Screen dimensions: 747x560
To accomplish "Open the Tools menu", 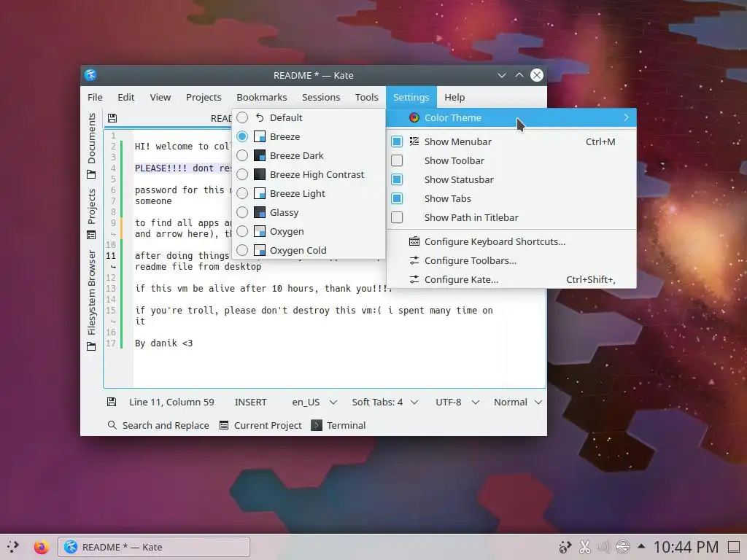I will coord(366,97).
